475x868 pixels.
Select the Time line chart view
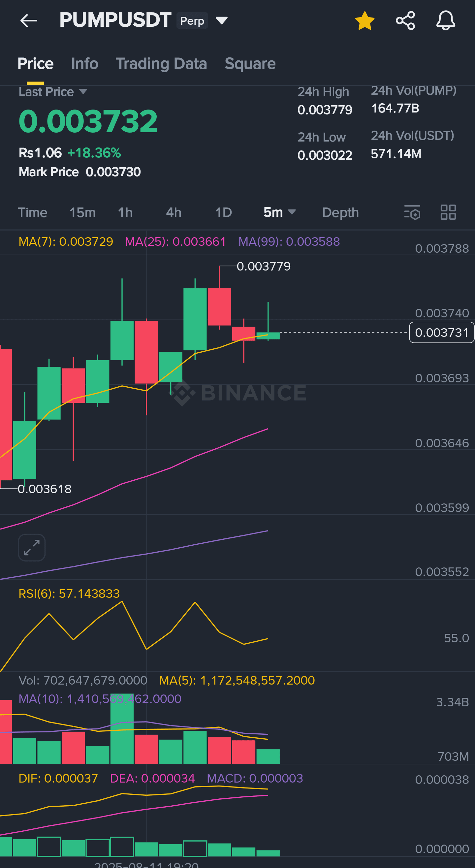(32, 212)
